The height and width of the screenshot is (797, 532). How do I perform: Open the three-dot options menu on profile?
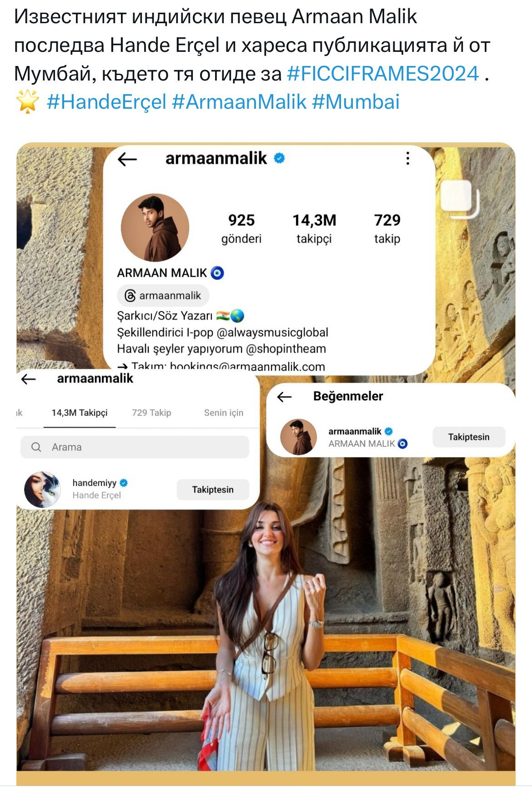click(407, 158)
